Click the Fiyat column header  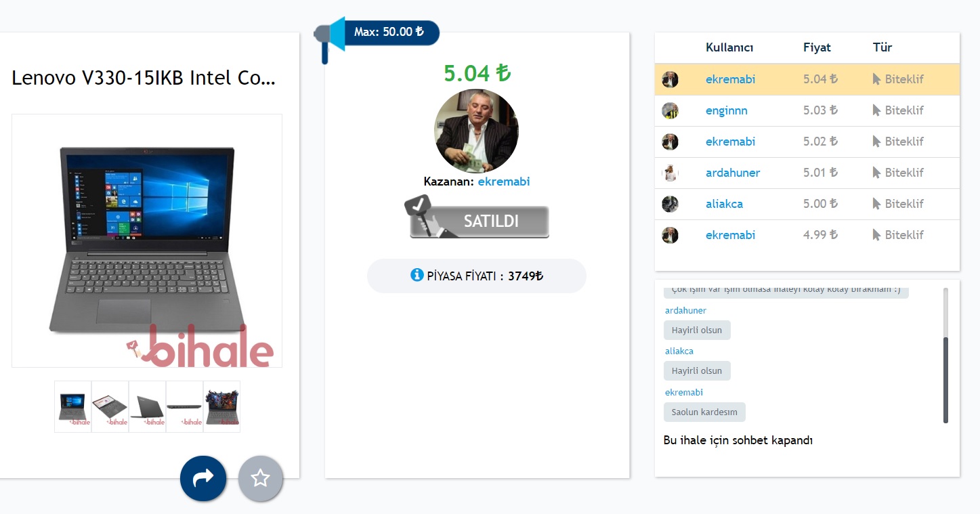coord(817,47)
